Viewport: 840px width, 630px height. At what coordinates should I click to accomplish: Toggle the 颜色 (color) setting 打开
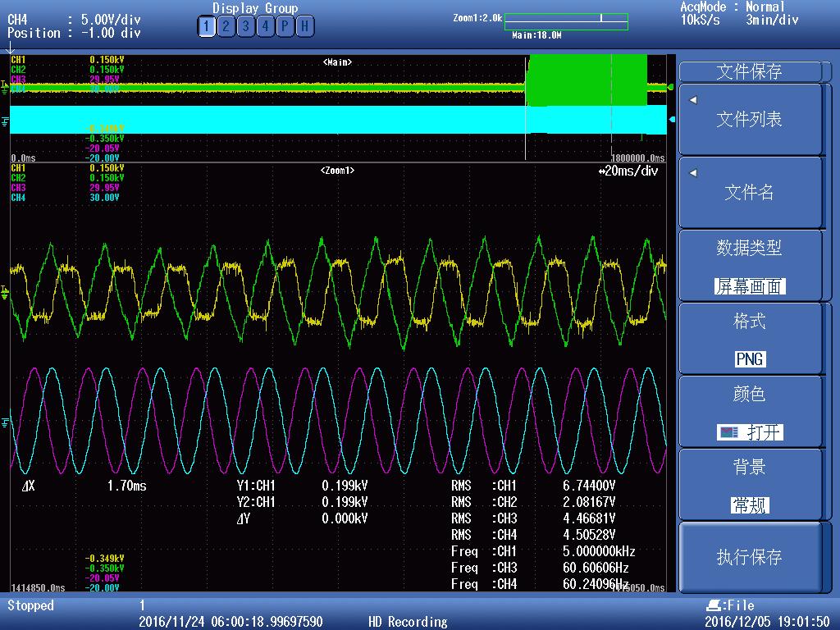(764, 432)
